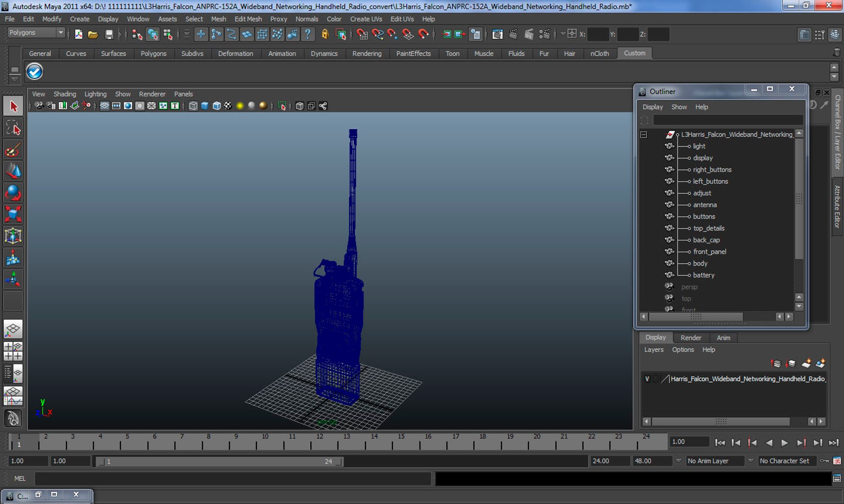Pick the Rotate tool
The height and width of the screenshot is (504, 844).
click(x=13, y=193)
